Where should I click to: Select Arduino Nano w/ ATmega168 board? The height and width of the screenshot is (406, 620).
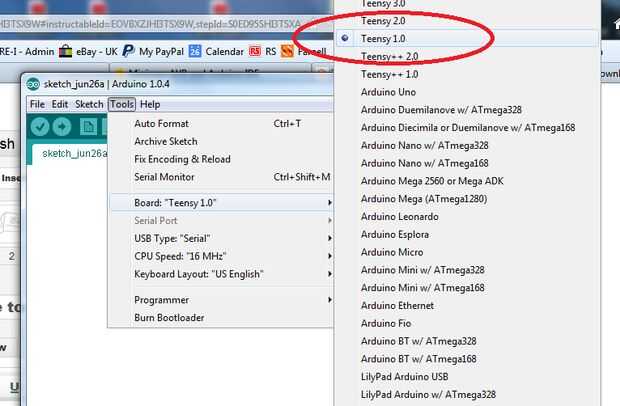tap(467, 163)
